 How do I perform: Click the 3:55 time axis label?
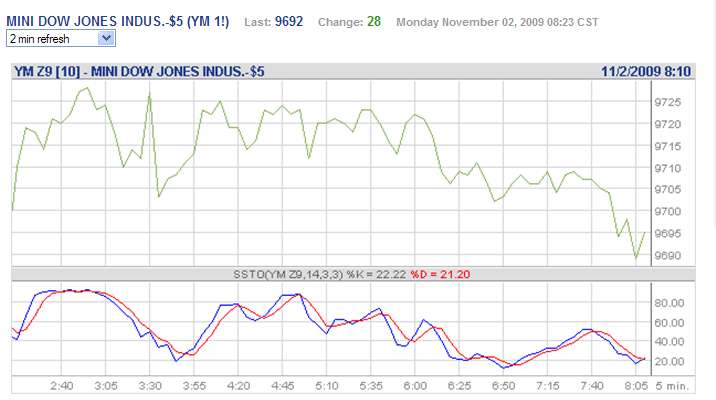[195, 386]
